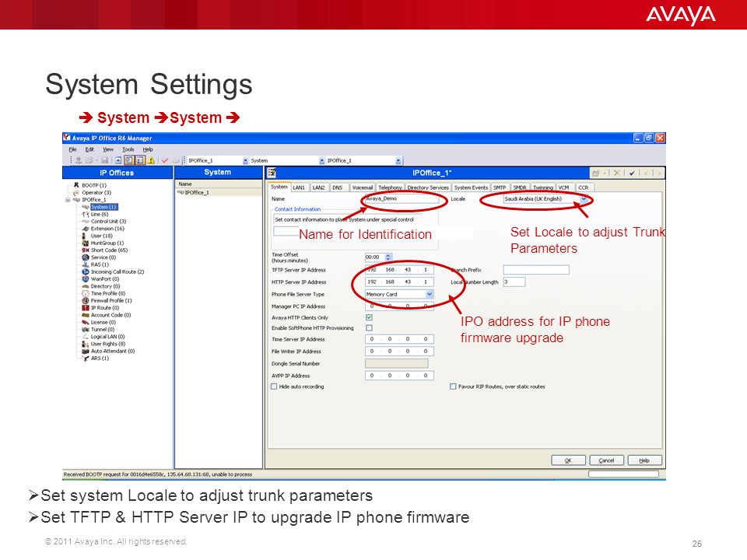Image resolution: width=747 pixels, height=560 pixels.
Task: Select the Line (6) icon
Action: pos(86,215)
